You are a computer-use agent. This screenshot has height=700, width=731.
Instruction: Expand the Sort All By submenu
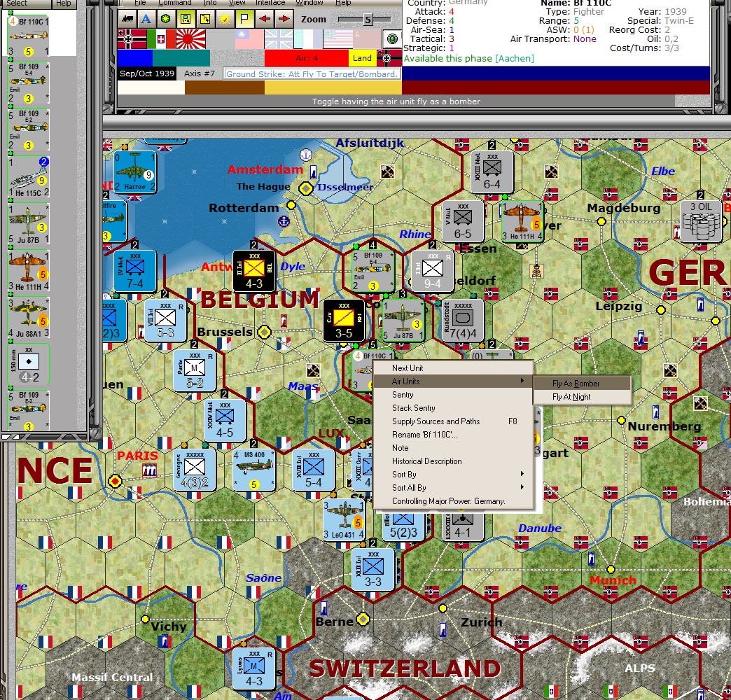pyautogui.click(x=453, y=487)
